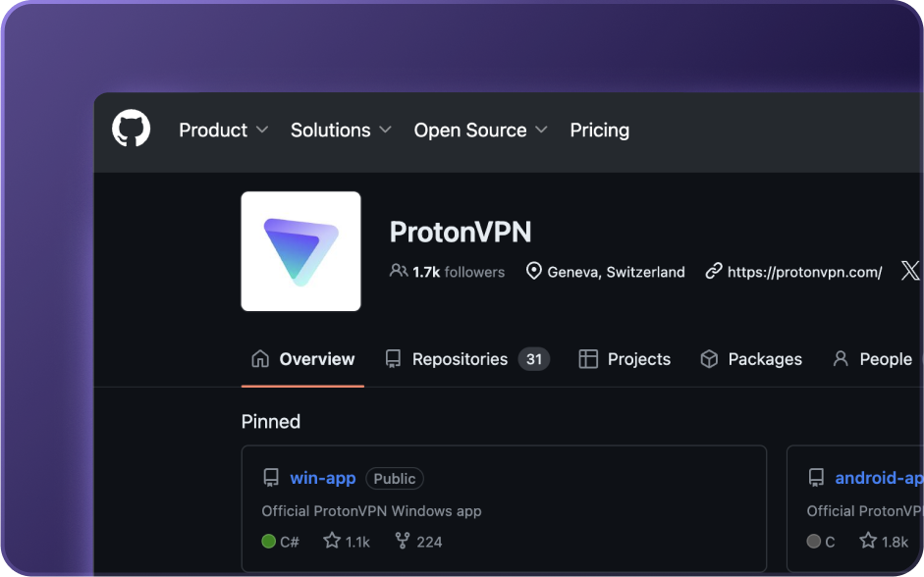Click the ProtonVPN profile avatar
The image size is (924, 577).
coord(300,250)
